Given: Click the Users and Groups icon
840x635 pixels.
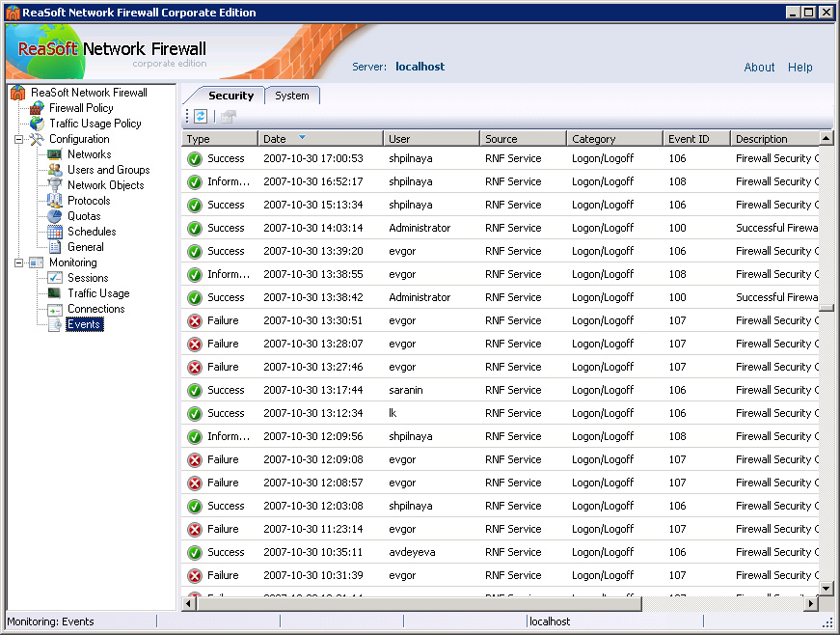Looking at the screenshot, I should pyautogui.click(x=55, y=170).
